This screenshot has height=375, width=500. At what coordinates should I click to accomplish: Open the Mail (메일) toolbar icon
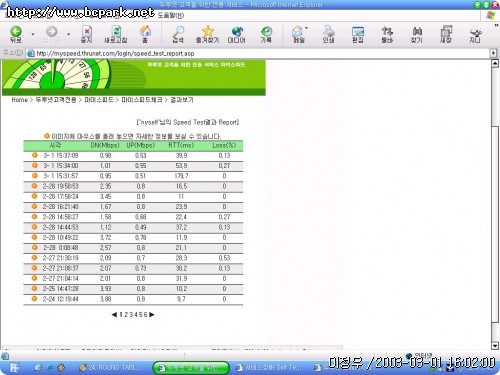point(298,34)
